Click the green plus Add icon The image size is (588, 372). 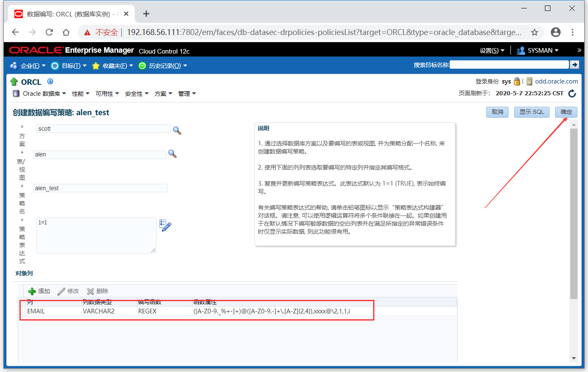pos(32,291)
